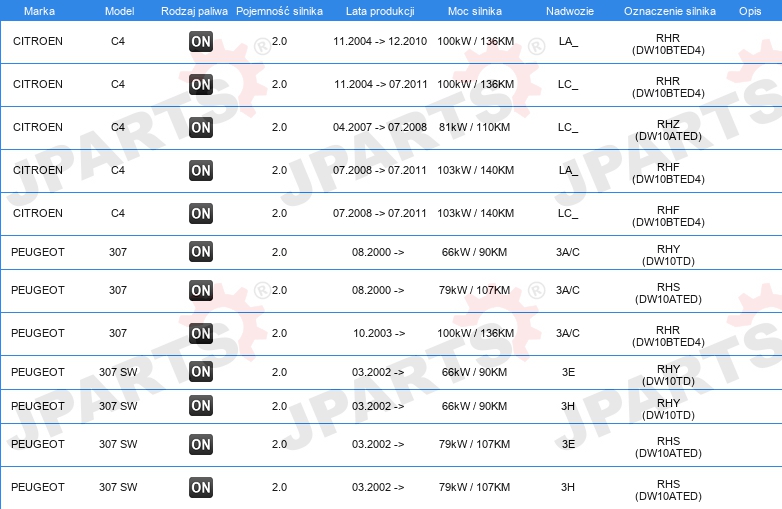Click the Oznaczenie silnika column header

670,11
